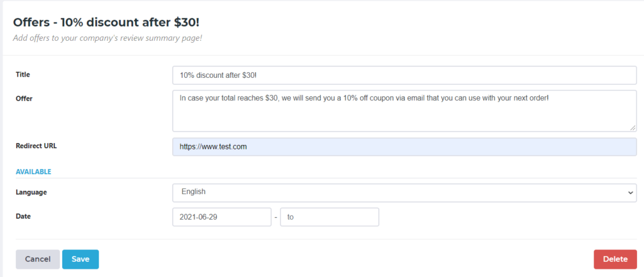This screenshot has height=277, width=644.
Task: Click the AVAILABLE section heading
Action: coord(33,171)
